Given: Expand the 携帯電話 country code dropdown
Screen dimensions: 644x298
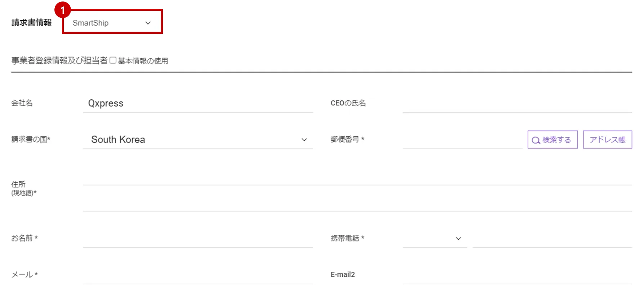Looking at the screenshot, I should point(435,239).
